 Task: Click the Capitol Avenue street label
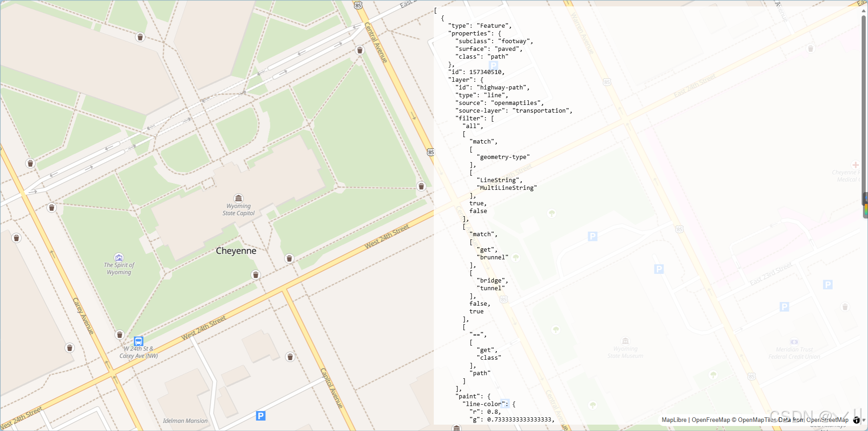(332, 388)
